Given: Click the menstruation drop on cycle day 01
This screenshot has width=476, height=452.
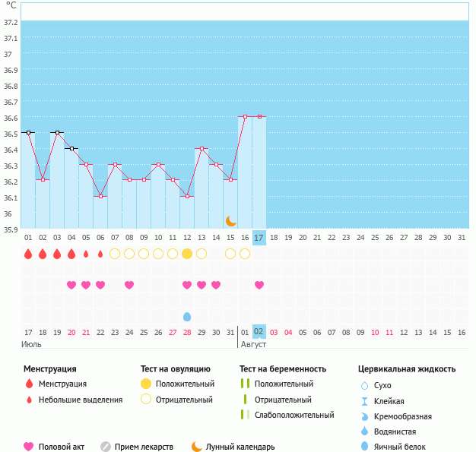Looking at the screenshot, I should pyautogui.click(x=28, y=254).
